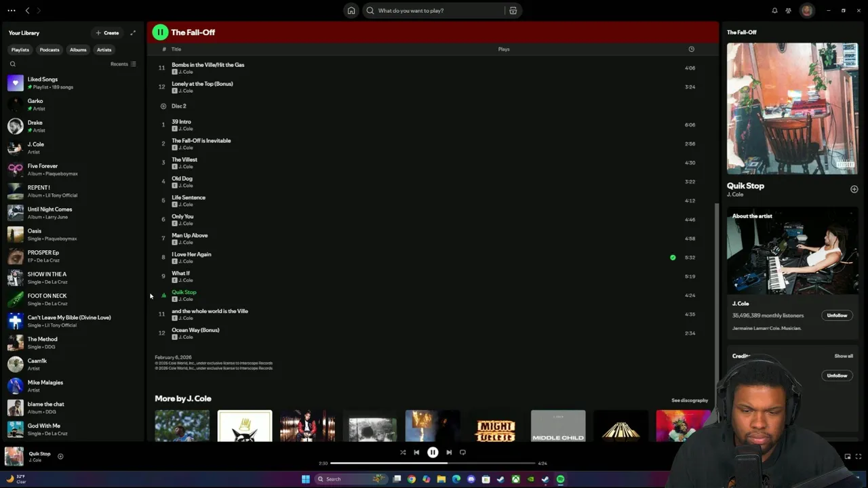
Task: Click Show all in Credits section
Action: click(x=844, y=356)
